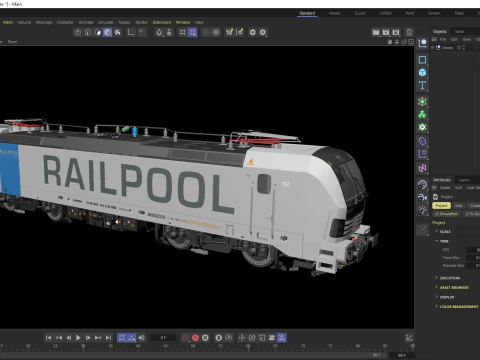The image size is (480, 360).
Task: Render to Picture Viewer
Action: pos(386,32)
